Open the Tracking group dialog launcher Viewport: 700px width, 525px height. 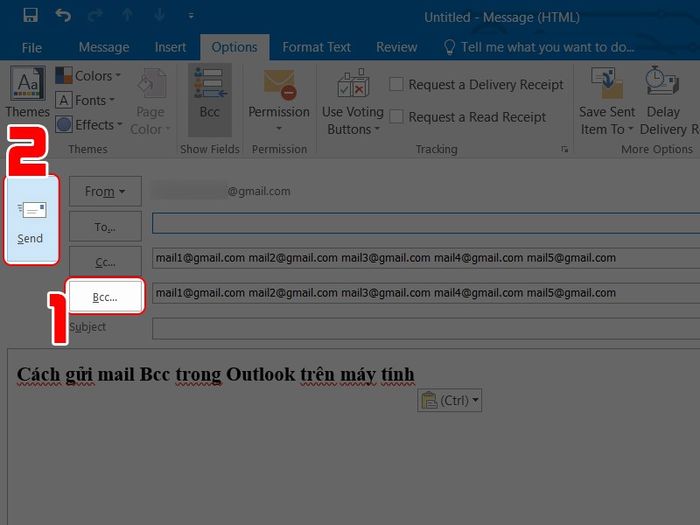click(x=565, y=149)
